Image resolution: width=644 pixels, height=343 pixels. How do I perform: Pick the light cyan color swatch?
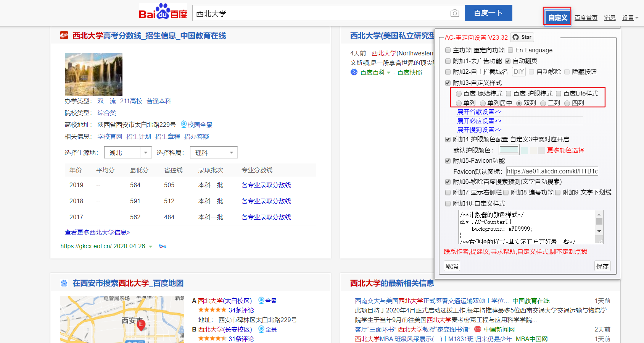(x=525, y=150)
